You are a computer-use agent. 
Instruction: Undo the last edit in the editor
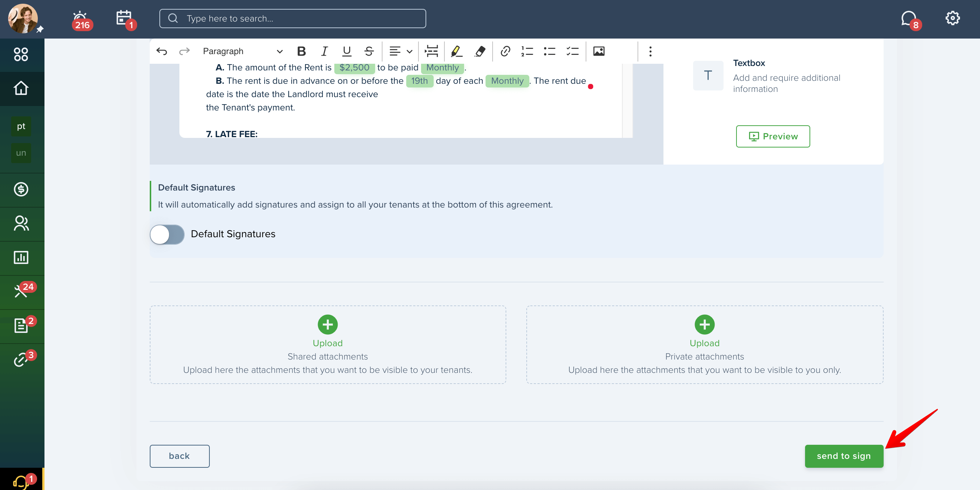(x=162, y=52)
